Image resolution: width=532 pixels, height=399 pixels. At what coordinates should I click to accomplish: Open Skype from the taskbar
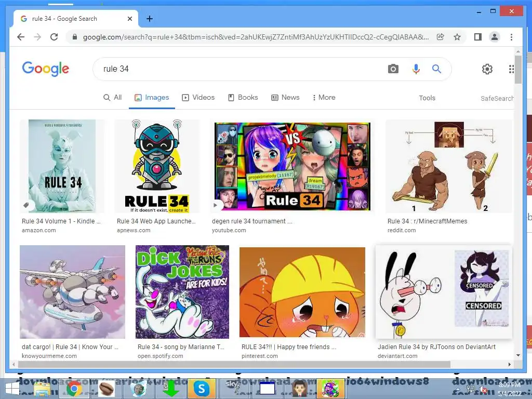[x=202, y=389]
